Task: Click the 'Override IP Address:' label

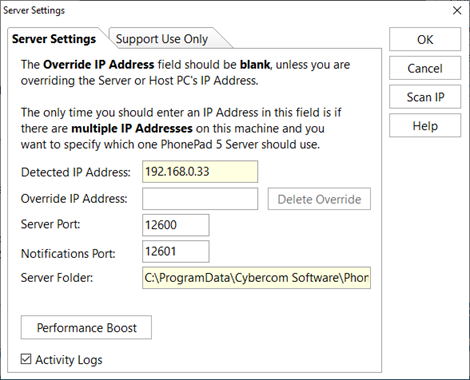Action: (x=74, y=199)
